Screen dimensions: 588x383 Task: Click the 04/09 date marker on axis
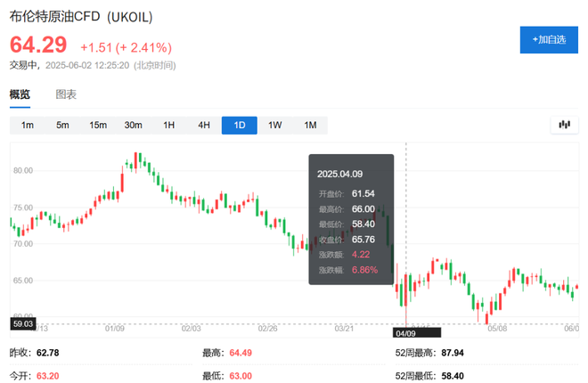pos(417,333)
